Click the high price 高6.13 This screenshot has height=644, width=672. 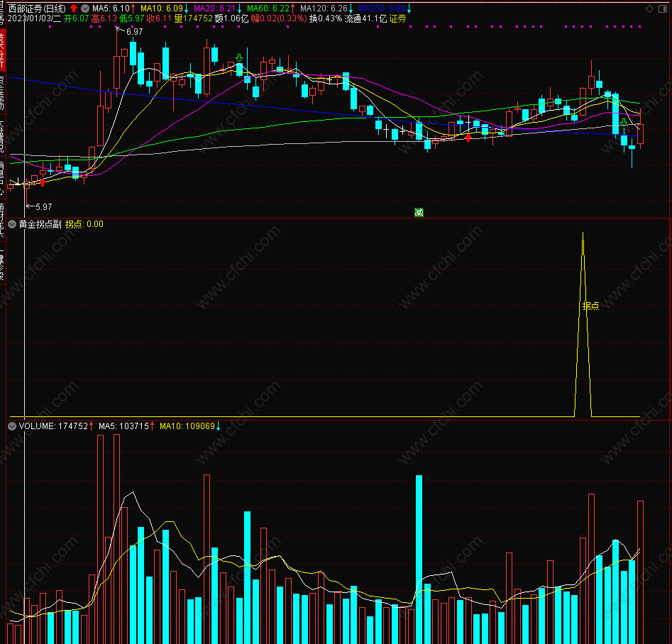(x=104, y=18)
